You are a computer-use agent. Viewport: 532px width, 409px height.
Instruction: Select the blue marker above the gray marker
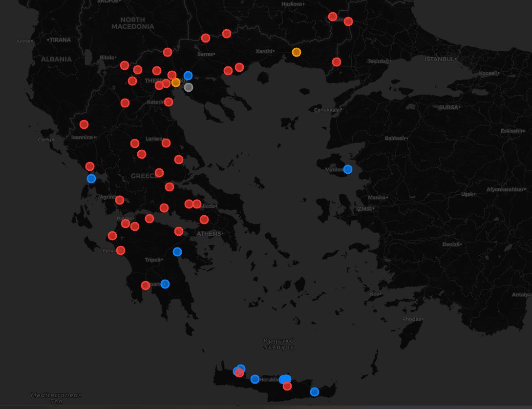(188, 76)
